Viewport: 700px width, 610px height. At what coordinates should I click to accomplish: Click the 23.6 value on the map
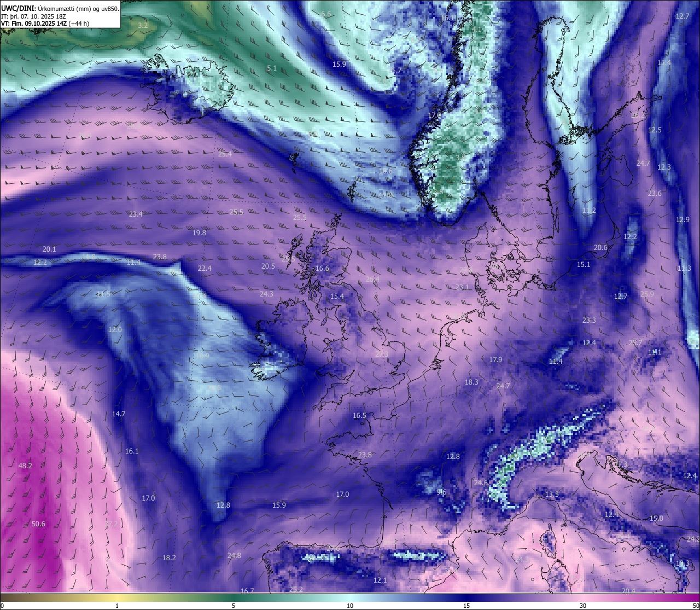pyautogui.click(x=655, y=194)
